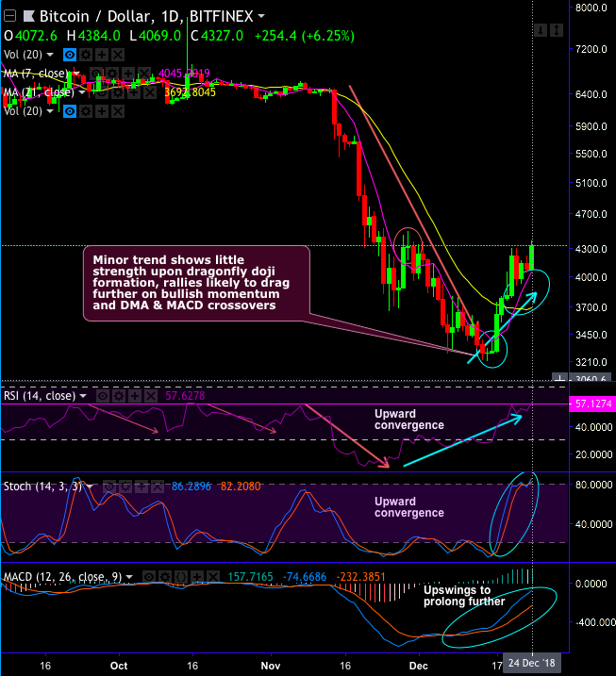The image size is (616, 676).
Task: Toggle MACD indicator visibility eye
Action: (x=149, y=577)
